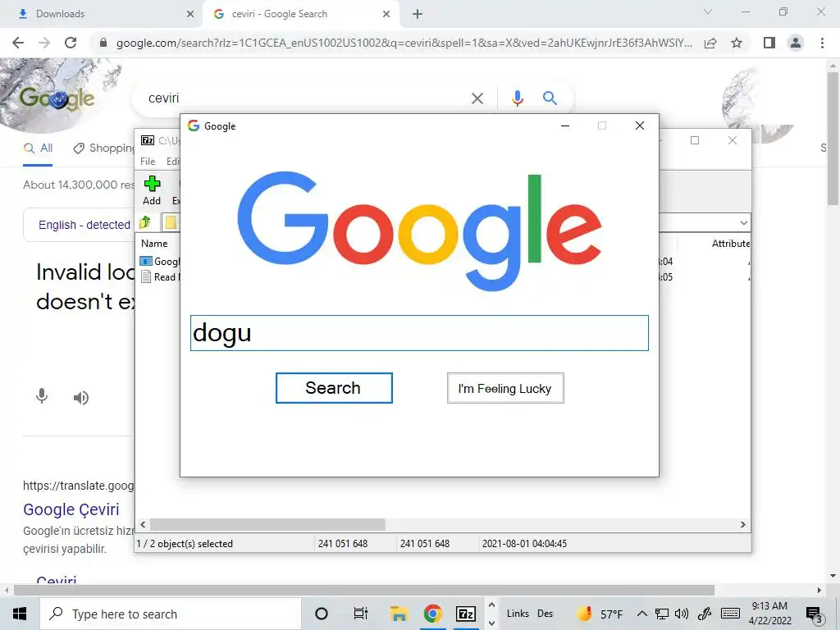Click 7-Zip horizontal scrollbar left arrow
The image size is (840, 630).
[x=143, y=524]
